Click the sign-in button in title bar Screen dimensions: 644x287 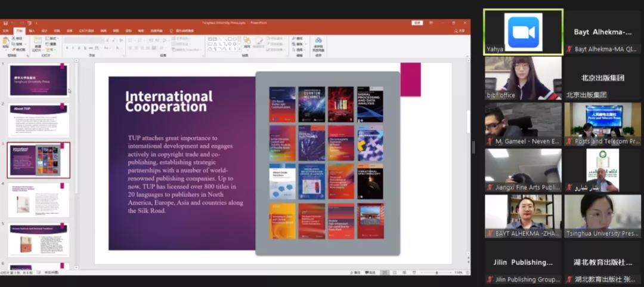click(x=417, y=23)
